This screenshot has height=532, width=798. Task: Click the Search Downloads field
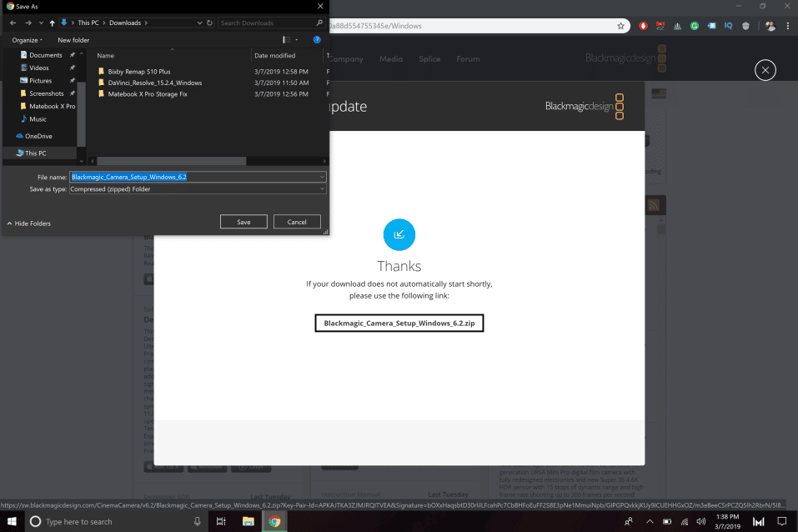click(272, 23)
